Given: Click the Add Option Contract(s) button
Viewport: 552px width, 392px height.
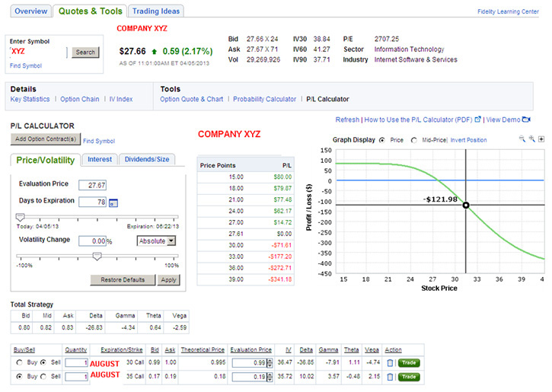Looking at the screenshot, I should tap(44, 139).
